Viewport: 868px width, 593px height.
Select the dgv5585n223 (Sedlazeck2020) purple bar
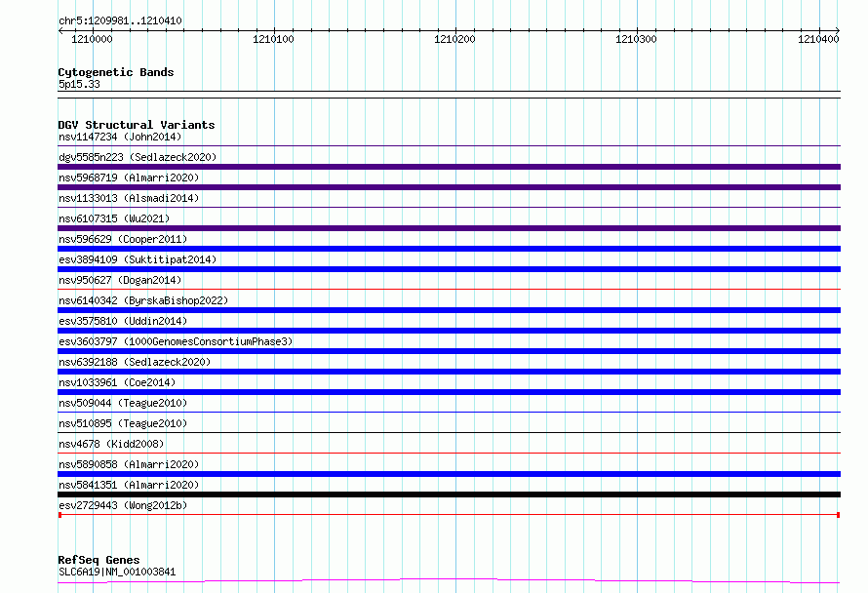click(x=449, y=167)
